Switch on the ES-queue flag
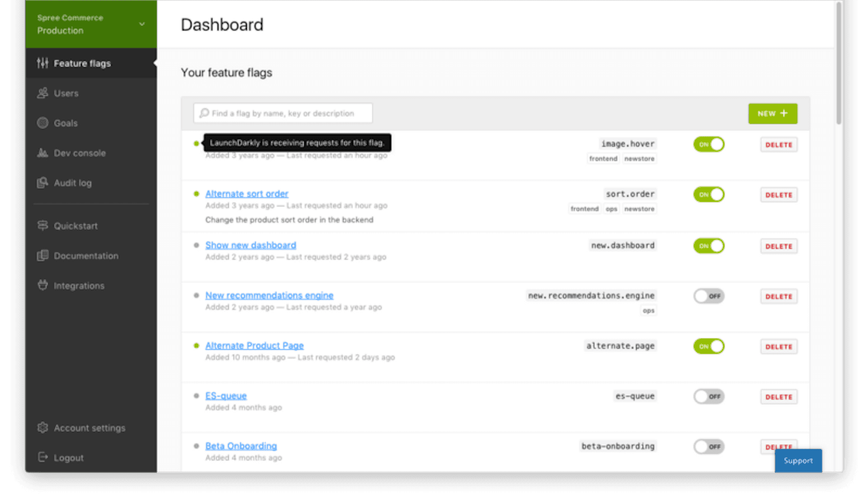Image resolution: width=868 pixels, height=502 pixels. [708, 396]
